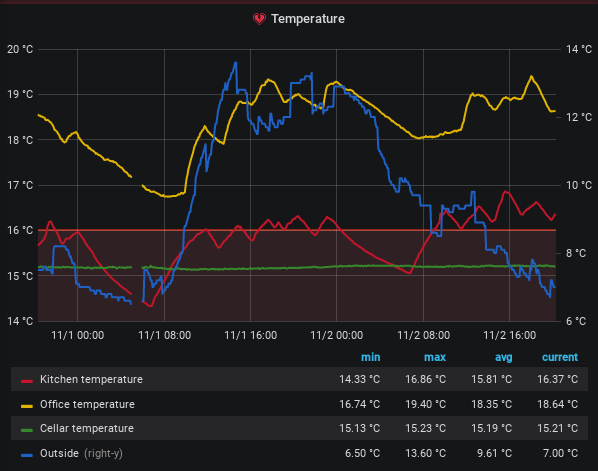
Task: Click the 10 °C right axis label
Action: tap(579, 185)
